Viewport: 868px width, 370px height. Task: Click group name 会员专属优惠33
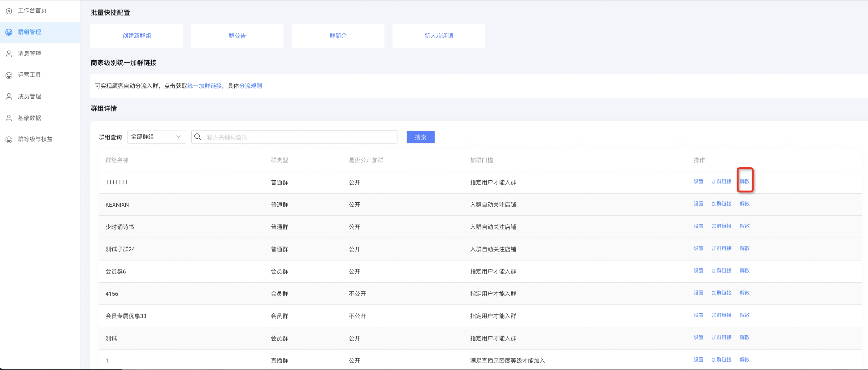click(126, 316)
